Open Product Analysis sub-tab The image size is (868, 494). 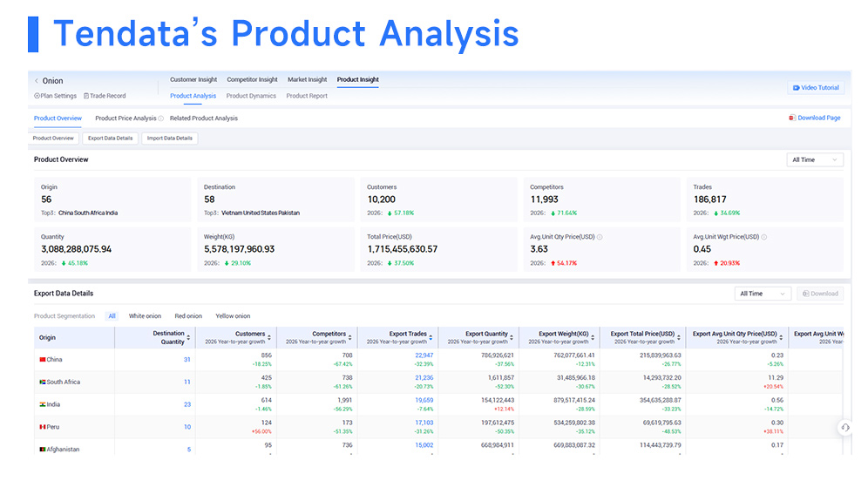[x=193, y=96]
